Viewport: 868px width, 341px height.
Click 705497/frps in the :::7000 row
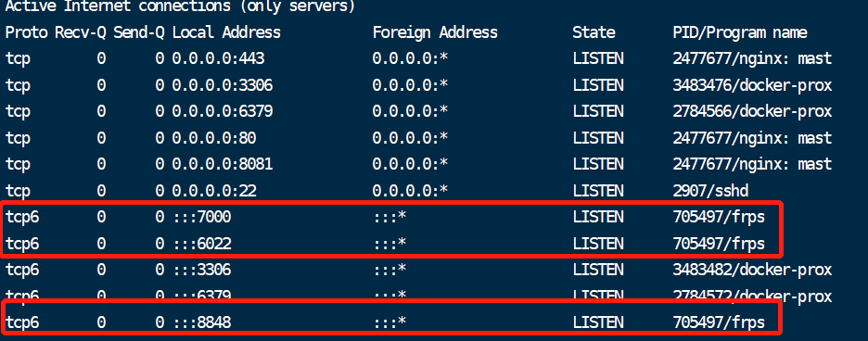[719, 217]
